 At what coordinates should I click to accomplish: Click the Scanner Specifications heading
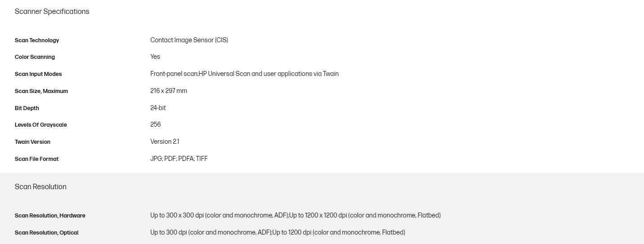click(x=52, y=12)
